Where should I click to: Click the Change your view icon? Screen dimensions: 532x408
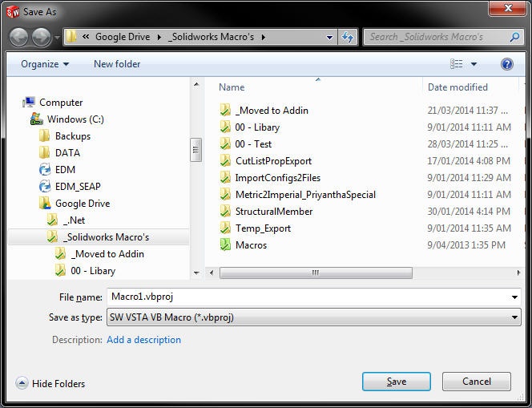[x=457, y=64]
